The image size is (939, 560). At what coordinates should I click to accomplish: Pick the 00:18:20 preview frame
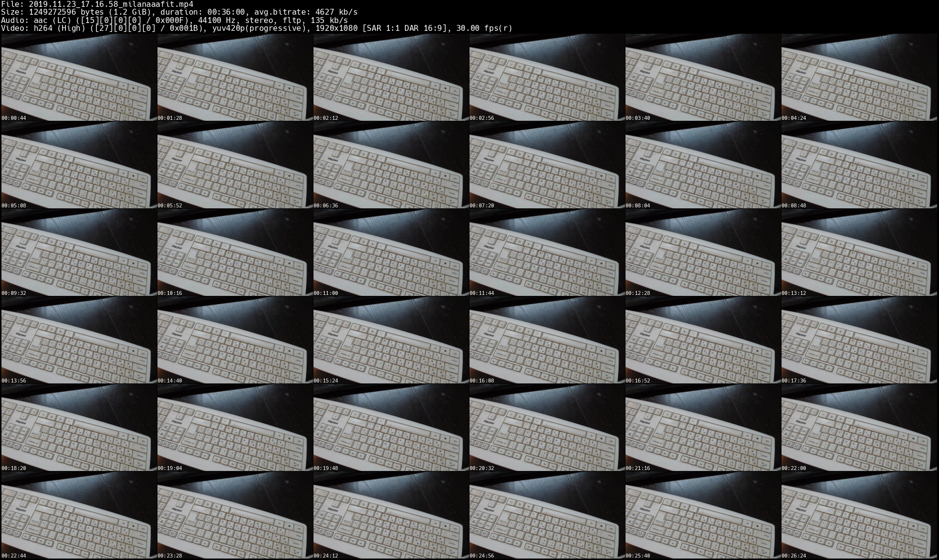(79, 427)
